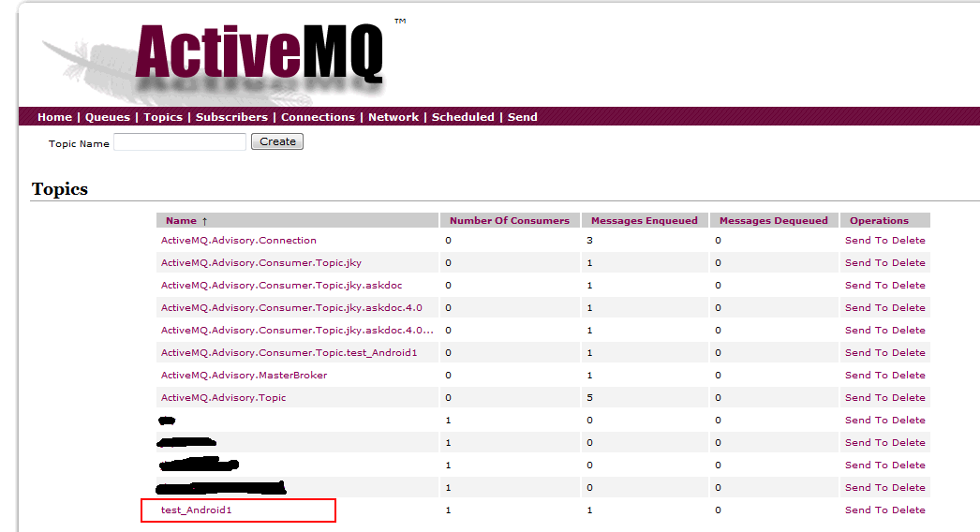Viewport: 980px width, 532px height.
Task: Click the Create topic button
Action: click(x=277, y=141)
